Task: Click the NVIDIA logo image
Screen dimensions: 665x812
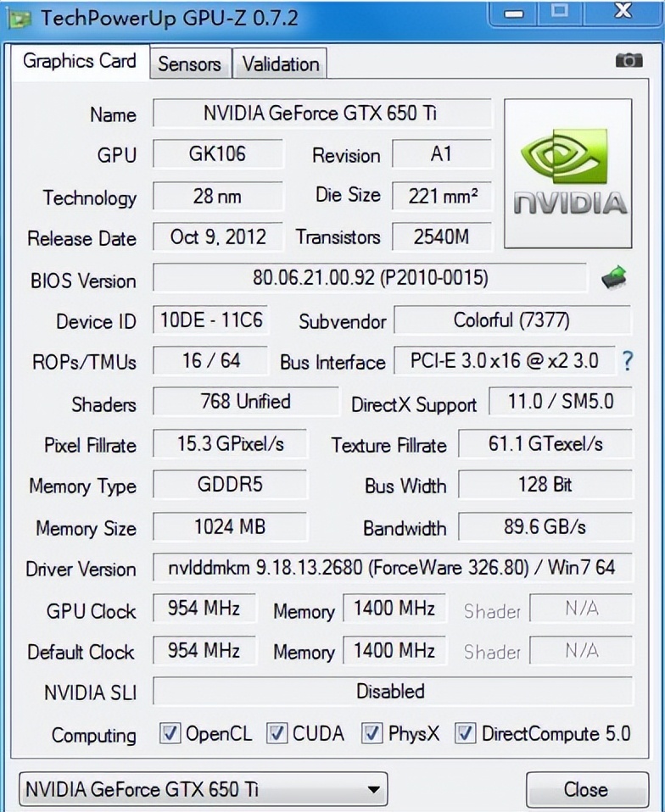Action: 567,173
